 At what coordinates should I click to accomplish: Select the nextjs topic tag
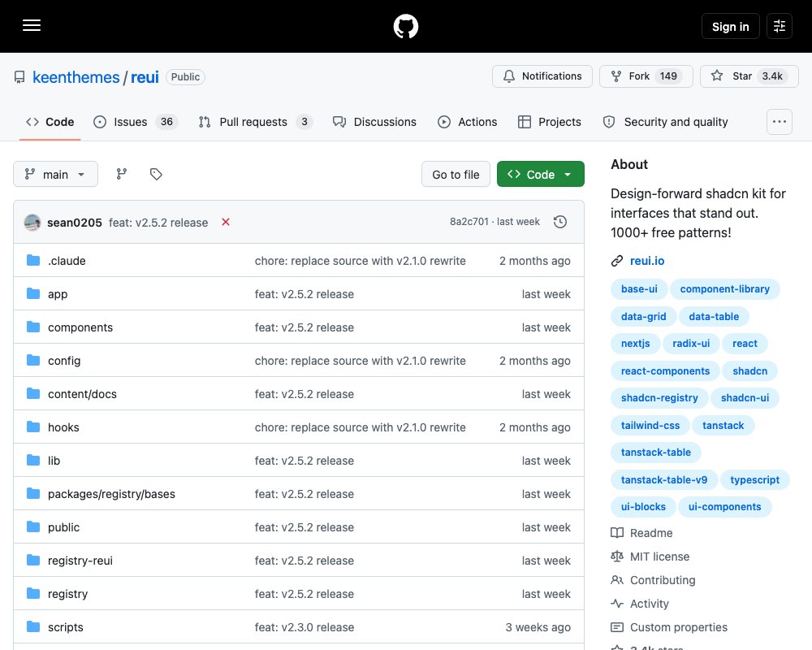[636, 343]
